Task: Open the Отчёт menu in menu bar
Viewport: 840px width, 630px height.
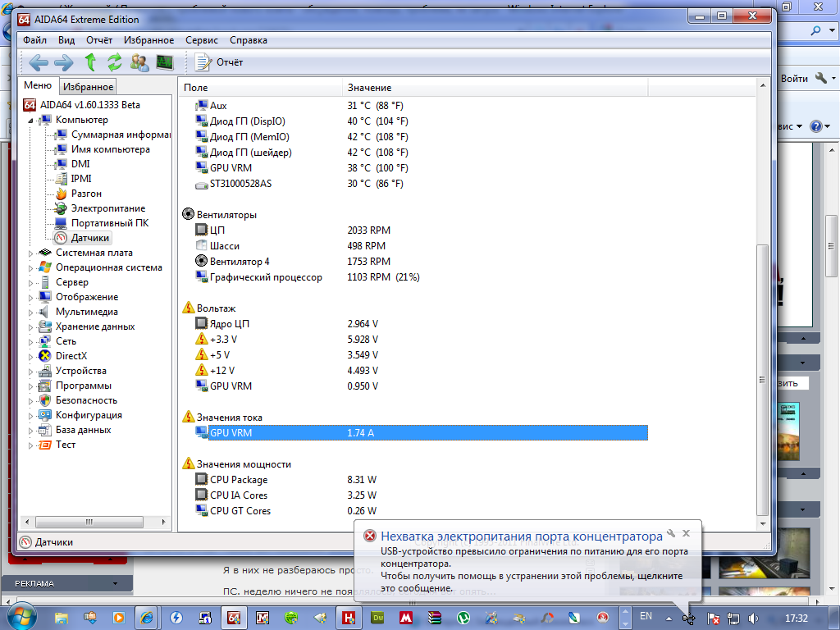Action: [99, 40]
